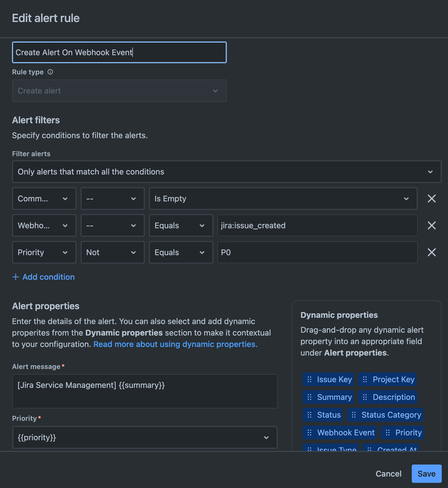448x488 pixels.
Task: Click the jira:issue_created value field
Action: [317, 226]
